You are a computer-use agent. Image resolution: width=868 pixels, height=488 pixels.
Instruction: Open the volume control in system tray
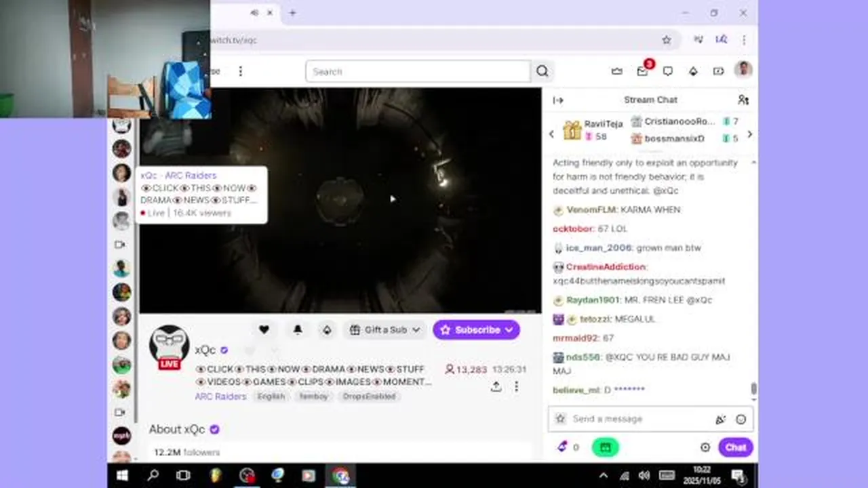click(644, 475)
